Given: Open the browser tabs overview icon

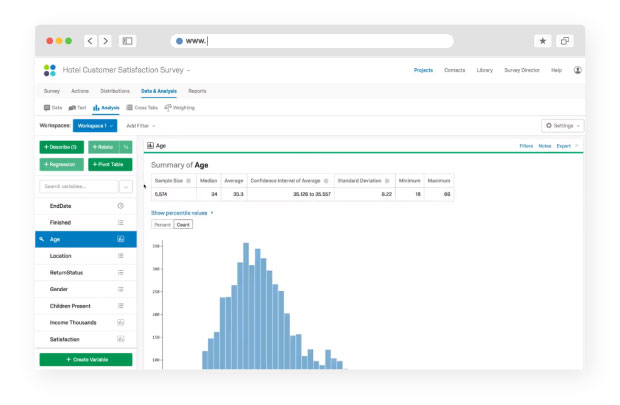Looking at the screenshot, I should [565, 41].
